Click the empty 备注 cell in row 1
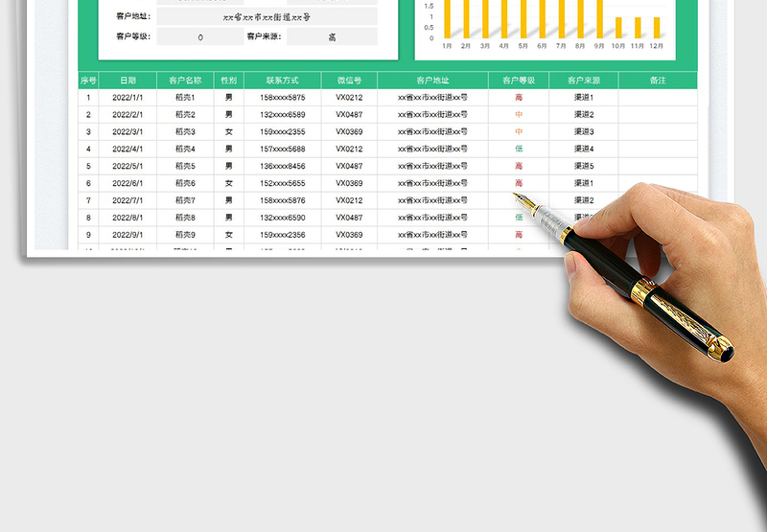Image resolution: width=767 pixels, height=532 pixels. pos(658,98)
